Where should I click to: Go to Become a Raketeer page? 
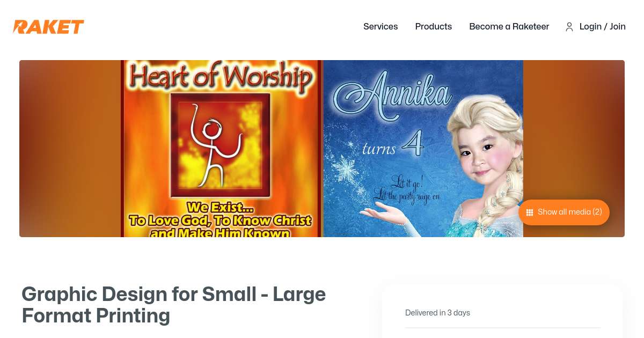coord(509,26)
